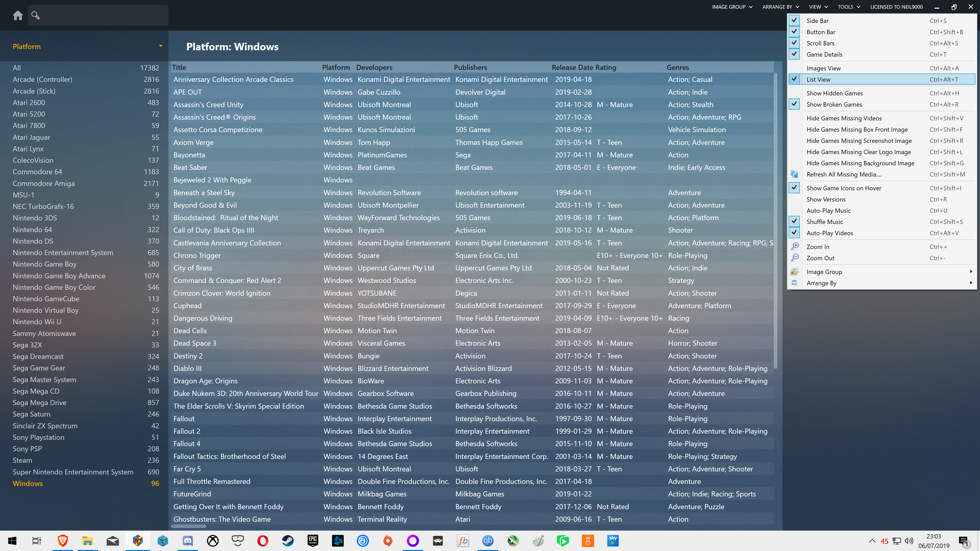The width and height of the screenshot is (980, 551).
Task: Expand the ARRANGE BY top menu
Action: tap(781, 7)
